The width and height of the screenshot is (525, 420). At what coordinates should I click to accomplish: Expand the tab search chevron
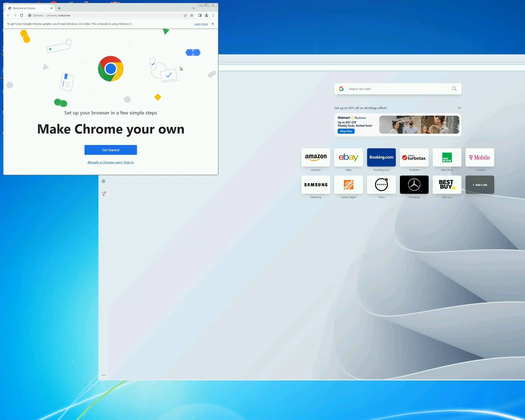click(x=194, y=8)
